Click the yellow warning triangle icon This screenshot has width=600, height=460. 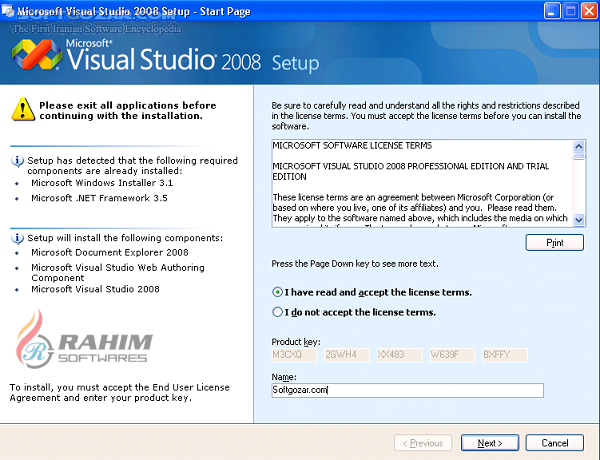tap(23, 109)
